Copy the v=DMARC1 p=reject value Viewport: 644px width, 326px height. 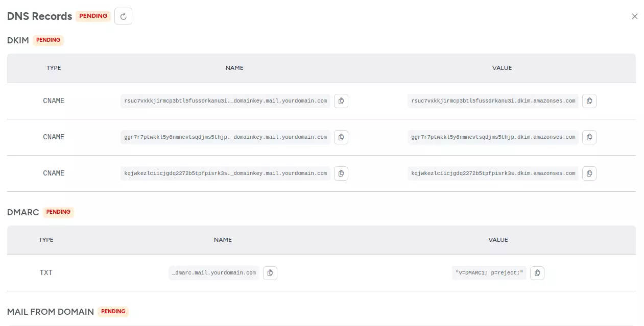(537, 273)
